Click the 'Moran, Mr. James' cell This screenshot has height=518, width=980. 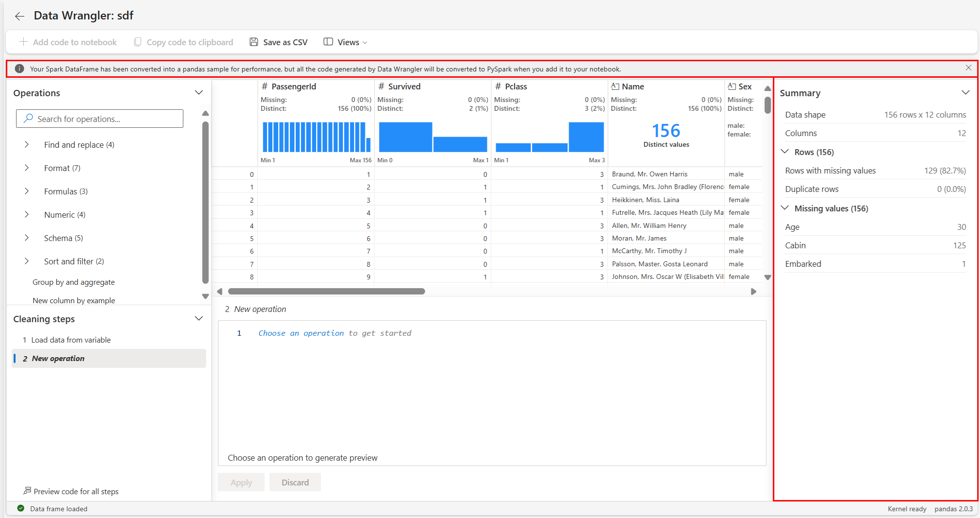(x=666, y=238)
